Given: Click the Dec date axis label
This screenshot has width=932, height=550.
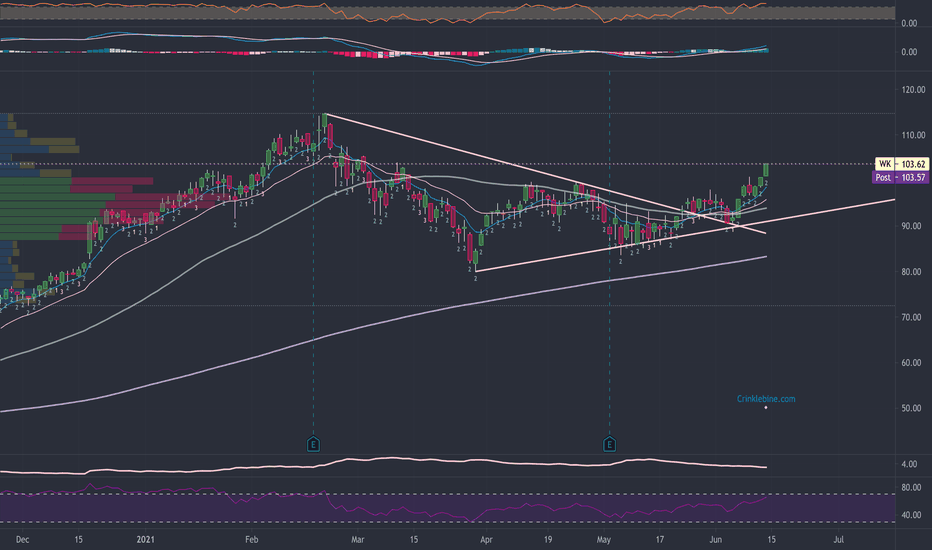Looking at the screenshot, I should (x=23, y=540).
